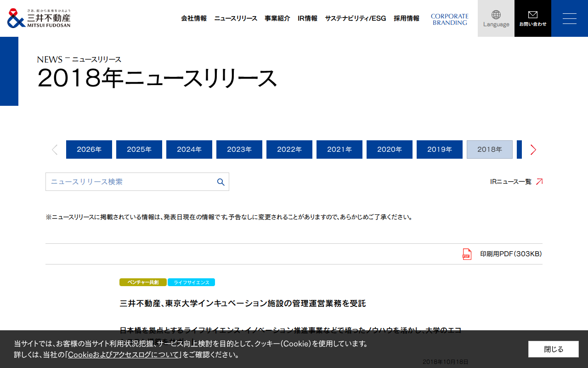
Task: Show later years with left chevron
Action: click(x=55, y=149)
